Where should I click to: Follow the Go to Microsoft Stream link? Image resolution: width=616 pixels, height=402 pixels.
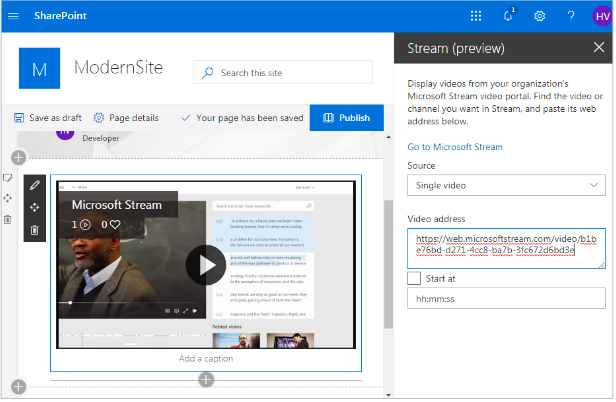pyautogui.click(x=456, y=147)
